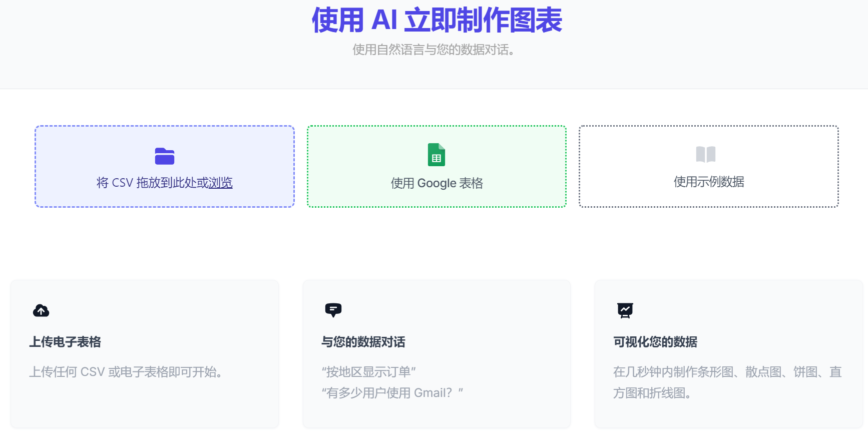
Task: Click the chat bubble icon above 与您的数据对话
Action: tap(333, 309)
